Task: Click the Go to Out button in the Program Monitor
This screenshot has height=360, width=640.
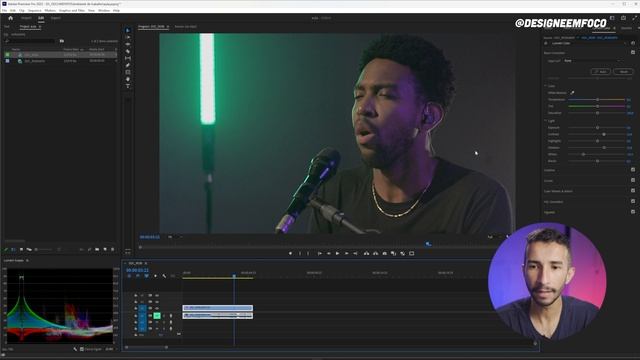Action: 356,253
